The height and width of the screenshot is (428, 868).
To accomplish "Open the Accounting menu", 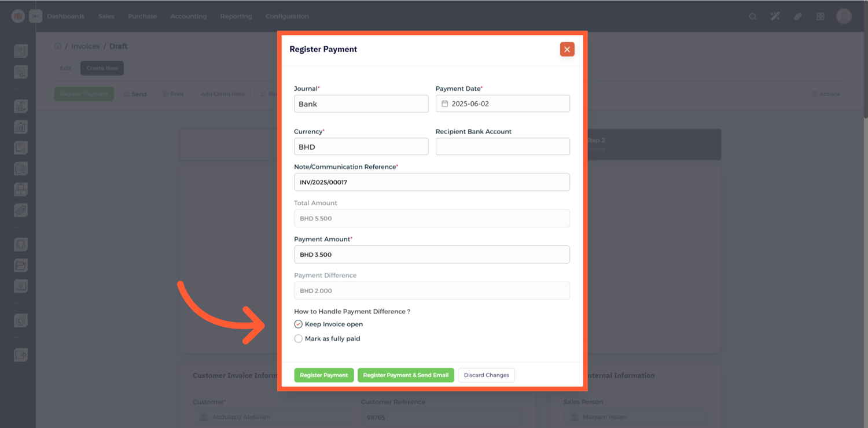I will [188, 16].
